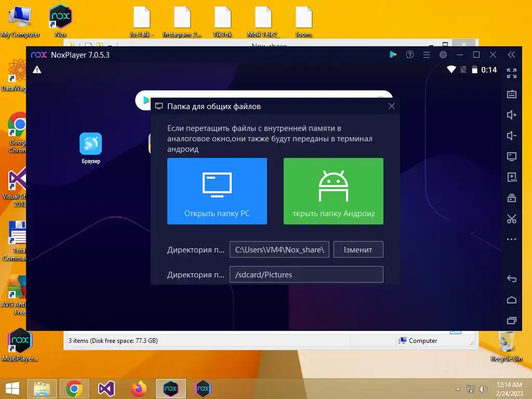Decrease volume in Nox sidebar

[x=512, y=136]
